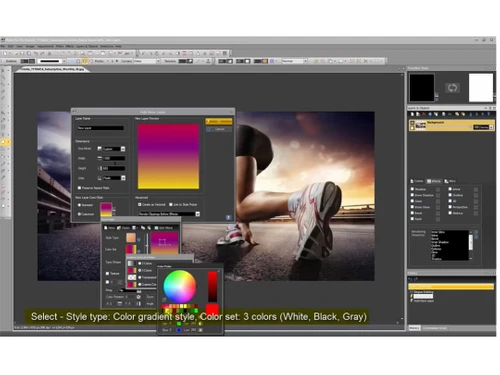Click the New icon in the Style Picker

coord(109,228)
